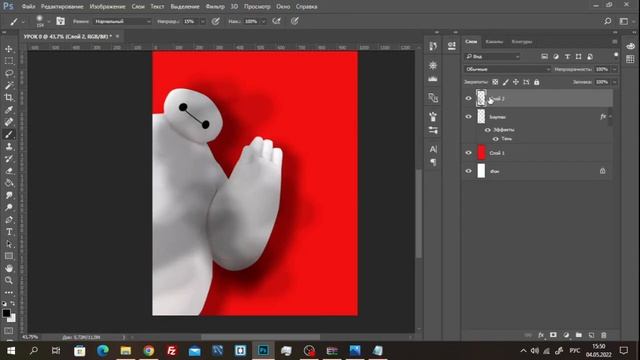
Task: Hide the Фон background layer
Action: (x=469, y=171)
